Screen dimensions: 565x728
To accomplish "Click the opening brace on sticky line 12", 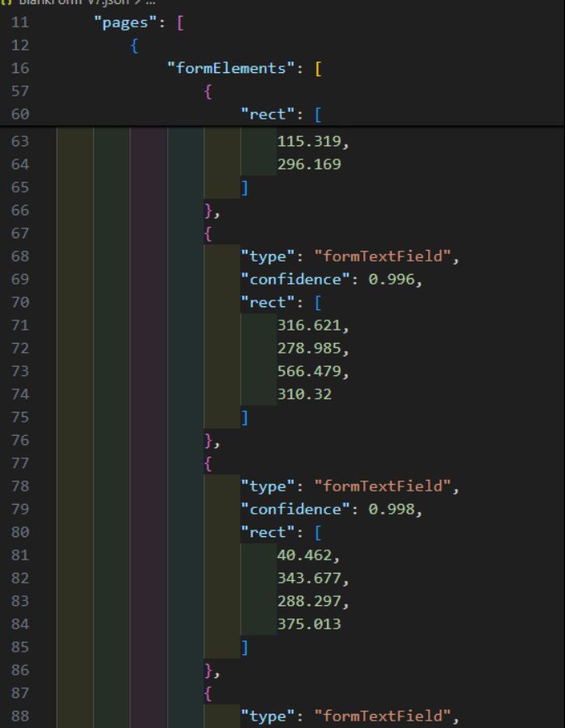I will (134, 46).
